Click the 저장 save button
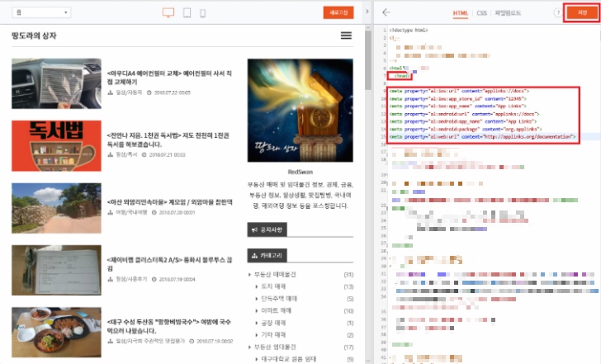Viewport: 601px width, 364px height. [582, 12]
